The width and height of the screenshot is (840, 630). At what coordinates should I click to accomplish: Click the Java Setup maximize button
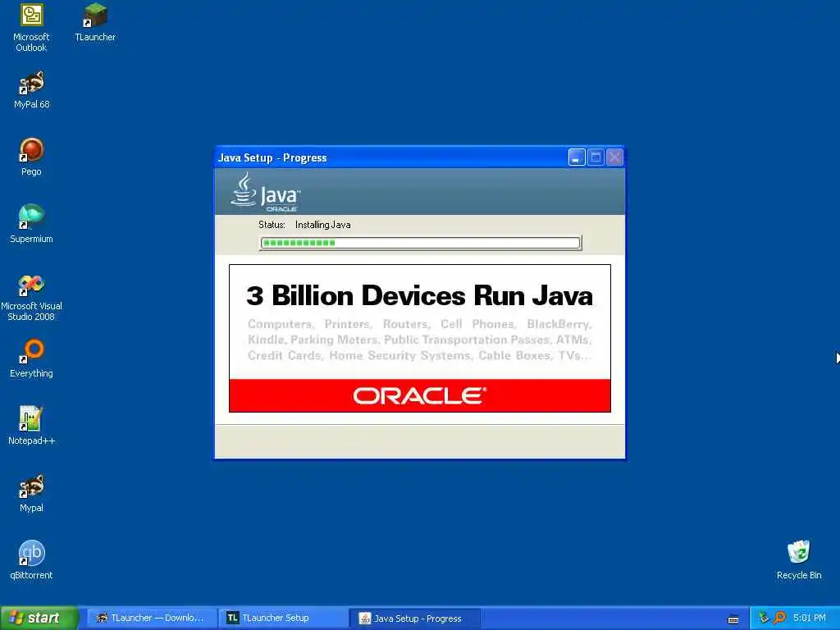pyautogui.click(x=596, y=157)
